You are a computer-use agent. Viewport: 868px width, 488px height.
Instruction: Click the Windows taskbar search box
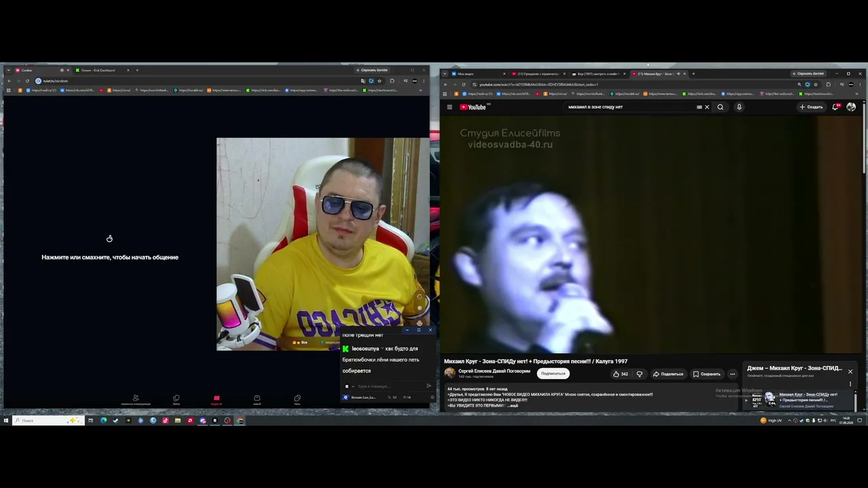[x=47, y=421]
